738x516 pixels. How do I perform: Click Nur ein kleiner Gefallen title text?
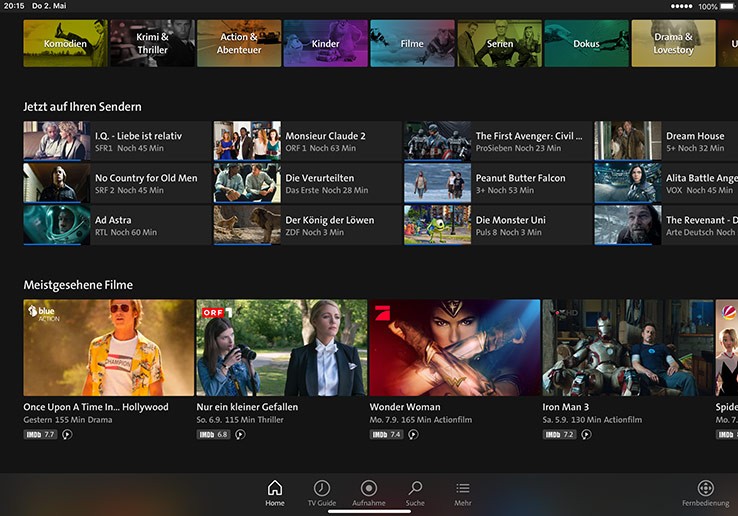click(x=247, y=407)
